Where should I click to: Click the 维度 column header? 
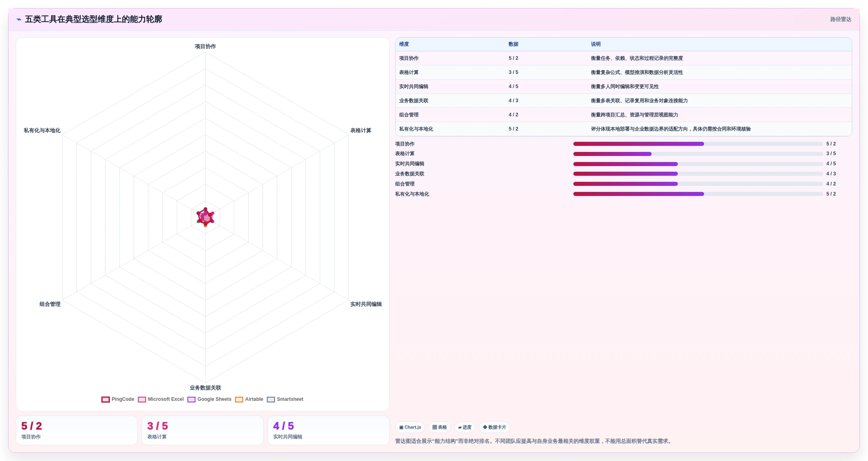(404, 44)
